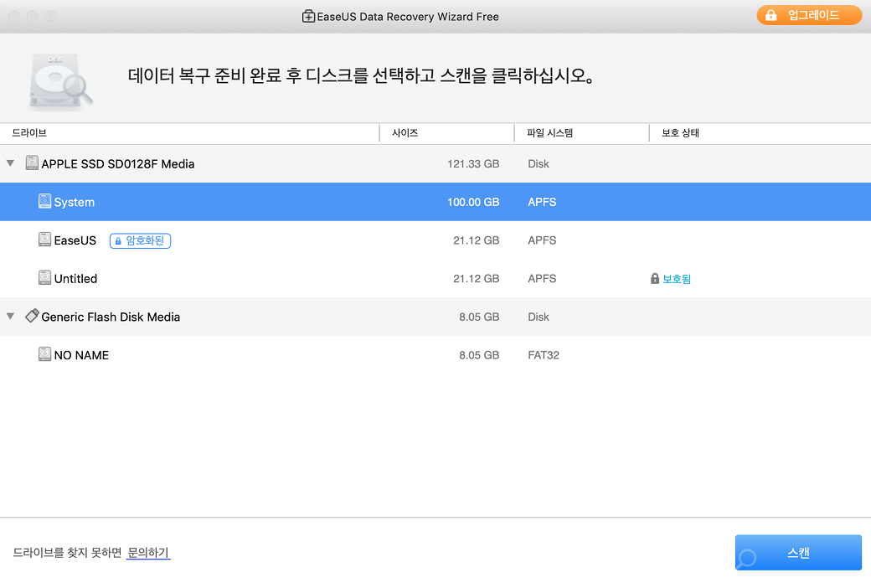Image resolution: width=871 pixels, height=588 pixels.
Task: Select the Generic Flash Disk Media label
Action: pos(111,317)
